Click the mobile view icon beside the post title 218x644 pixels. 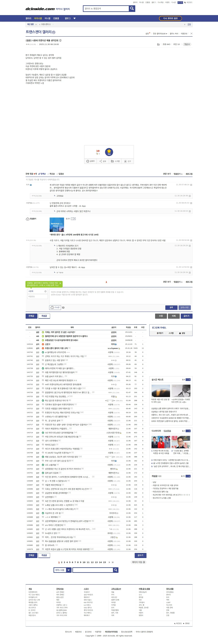click(x=60, y=40)
